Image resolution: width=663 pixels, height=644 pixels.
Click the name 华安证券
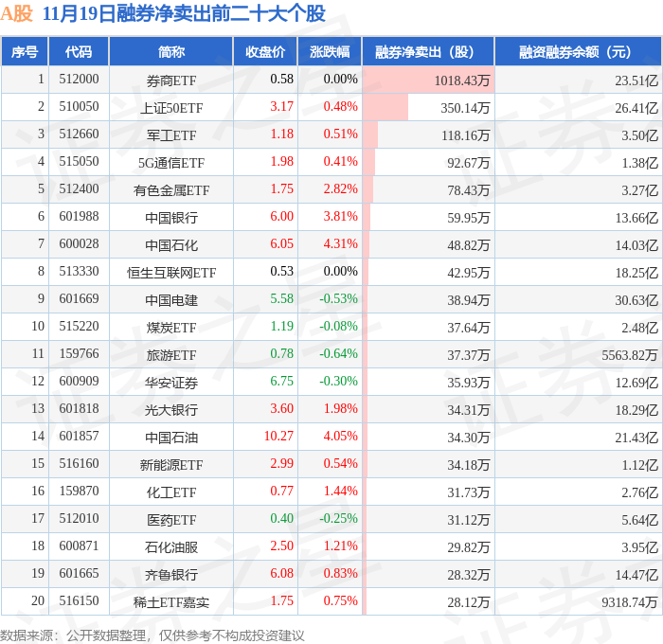pyautogui.click(x=171, y=383)
